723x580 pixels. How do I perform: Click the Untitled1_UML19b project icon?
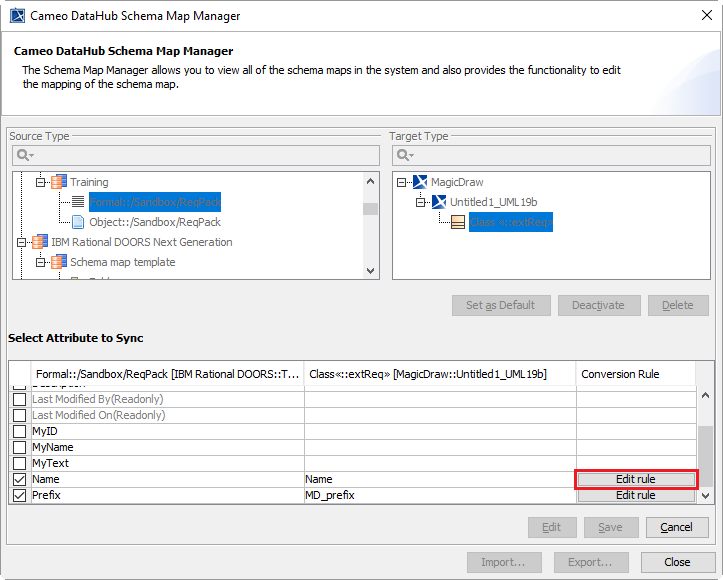coord(439,202)
